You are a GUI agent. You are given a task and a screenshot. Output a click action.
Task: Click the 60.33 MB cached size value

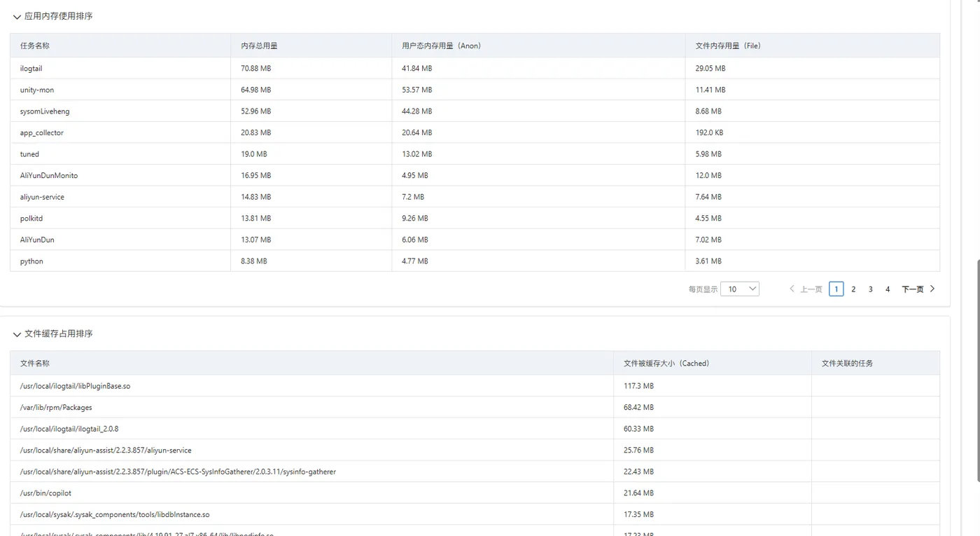(x=638, y=429)
